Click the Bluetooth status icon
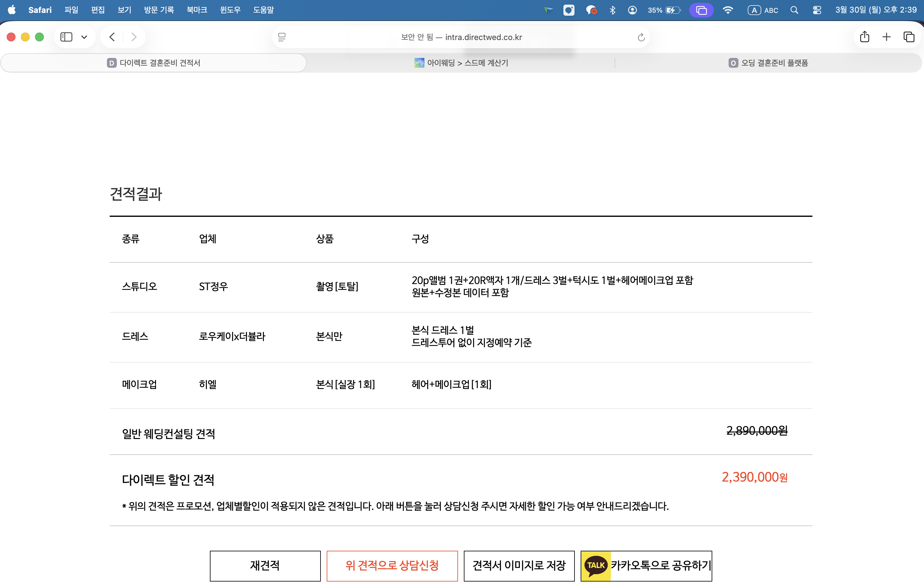The height and width of the screenshot is (584, 924). [x=612, y=10]
